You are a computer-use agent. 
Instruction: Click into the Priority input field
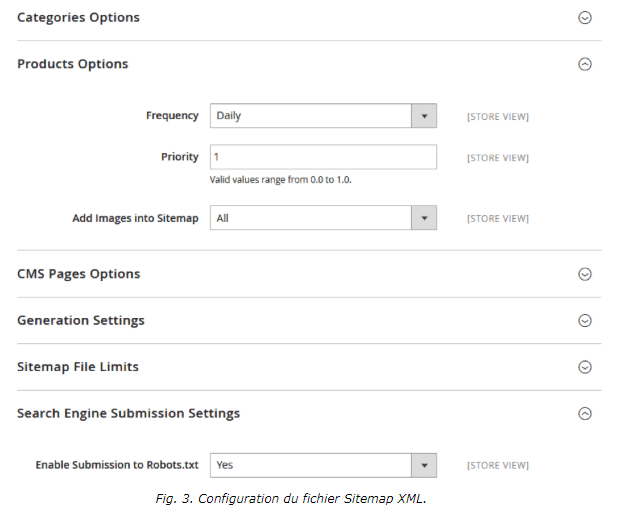click(x=323, y=157)
